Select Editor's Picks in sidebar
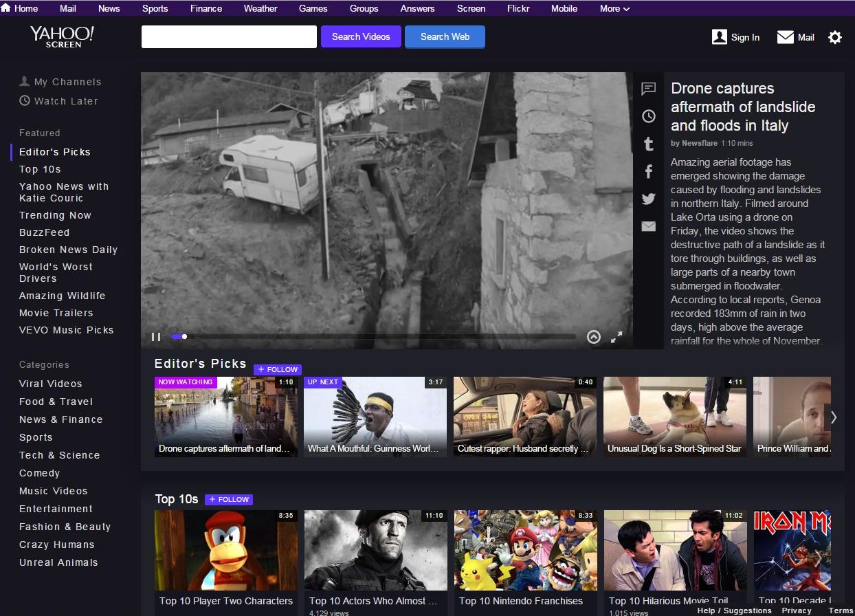Viewport: 855px width, 616px height. 55,152
